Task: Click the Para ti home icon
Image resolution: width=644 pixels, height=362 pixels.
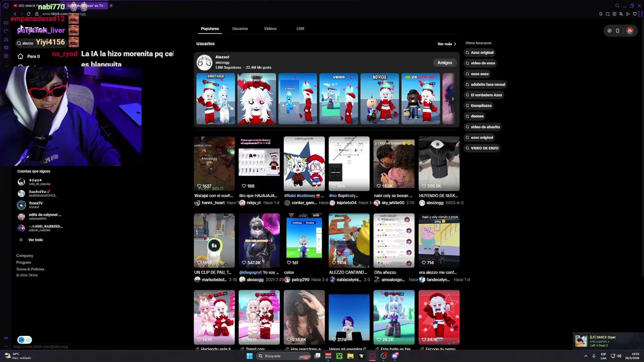Action: pos(20,56)
